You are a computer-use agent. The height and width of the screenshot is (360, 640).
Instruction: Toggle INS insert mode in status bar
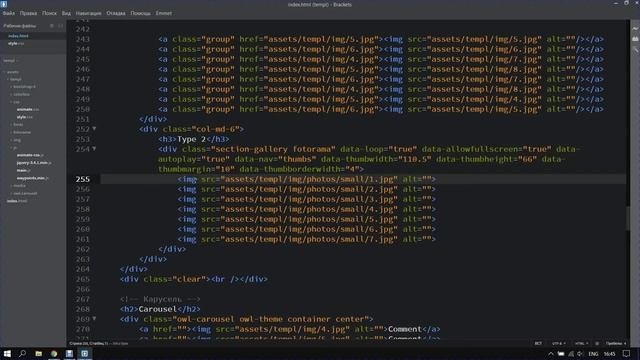click(538, 343)
